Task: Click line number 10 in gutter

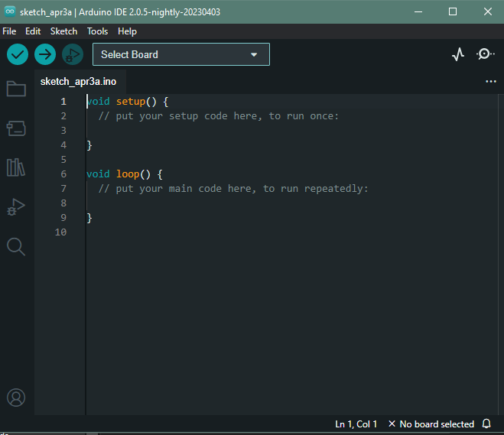Action: [x=60, y=232]
